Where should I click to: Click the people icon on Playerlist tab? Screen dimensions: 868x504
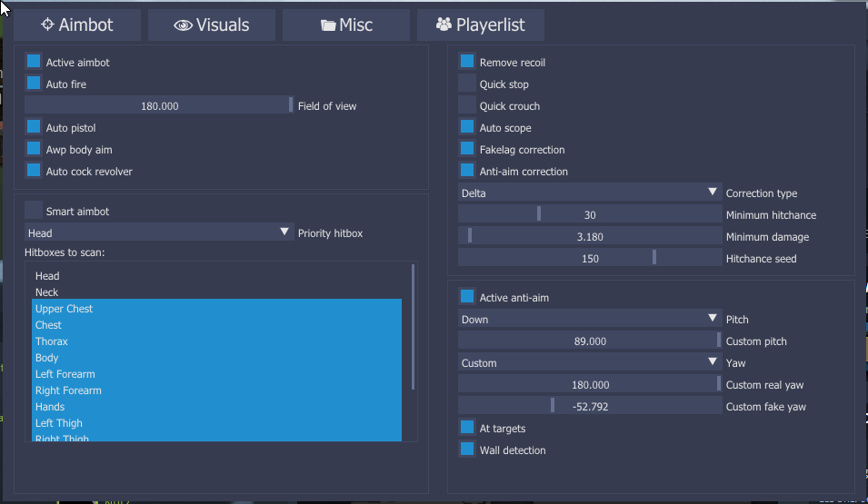click(444, 25)
